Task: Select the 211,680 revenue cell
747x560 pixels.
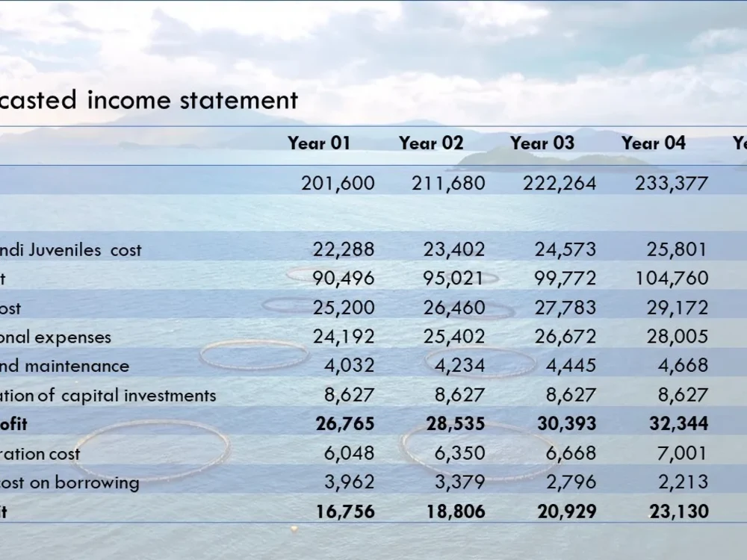Action: click(448, 184)
